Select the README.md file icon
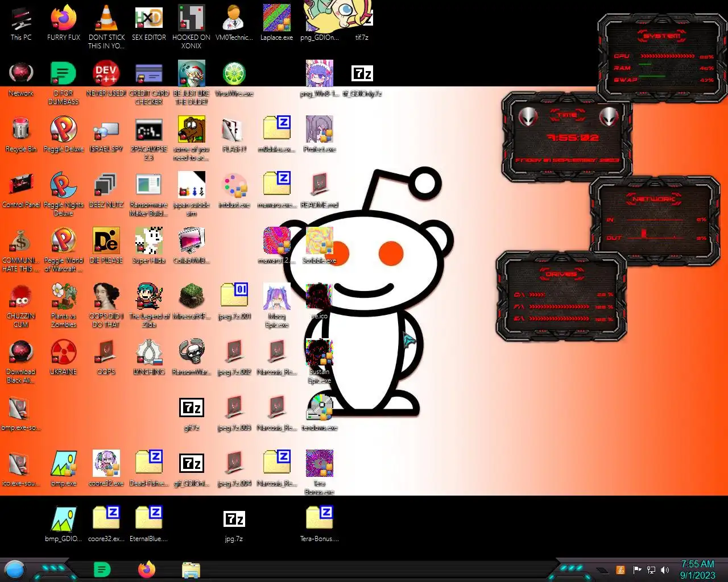The width and height of the screenshot is (728, 582). 320,190
